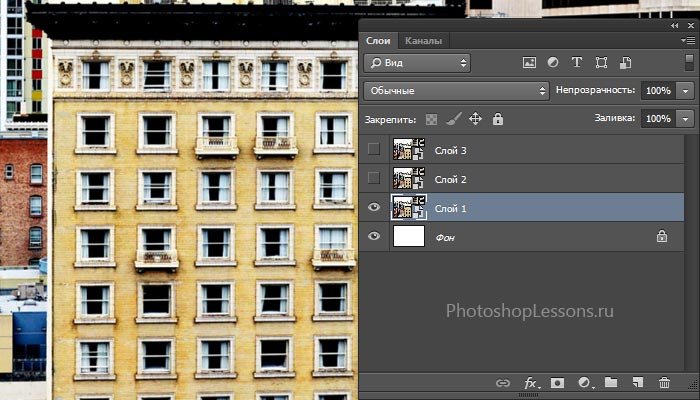Create a new layer with bottom icon
Image resolution: width=700 pixels, height=400 pixels.
(x=637, y=383)
